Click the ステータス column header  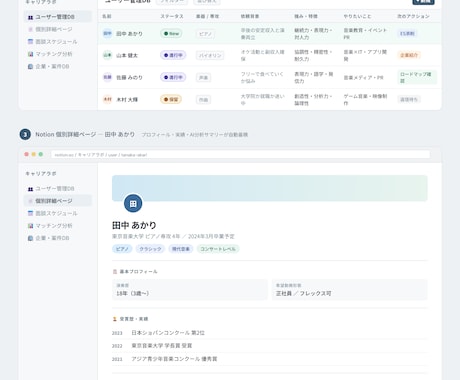click(172, 16)
